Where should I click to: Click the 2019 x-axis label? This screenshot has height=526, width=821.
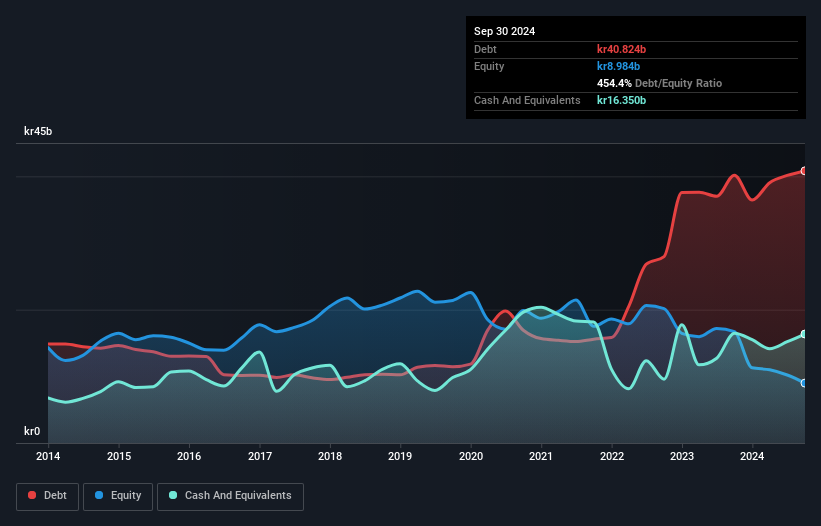(x=400, y=456)
